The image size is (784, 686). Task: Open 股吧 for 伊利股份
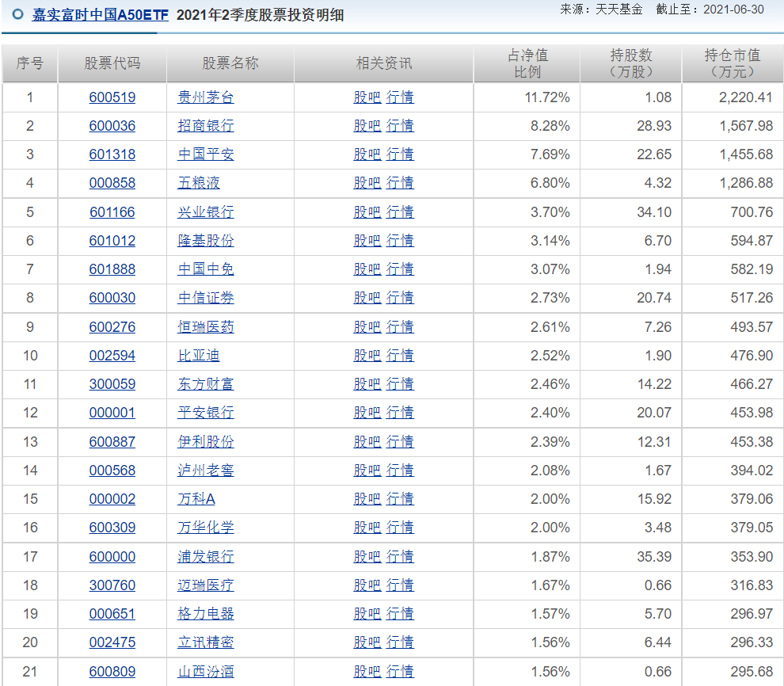(x=367, y=441)
